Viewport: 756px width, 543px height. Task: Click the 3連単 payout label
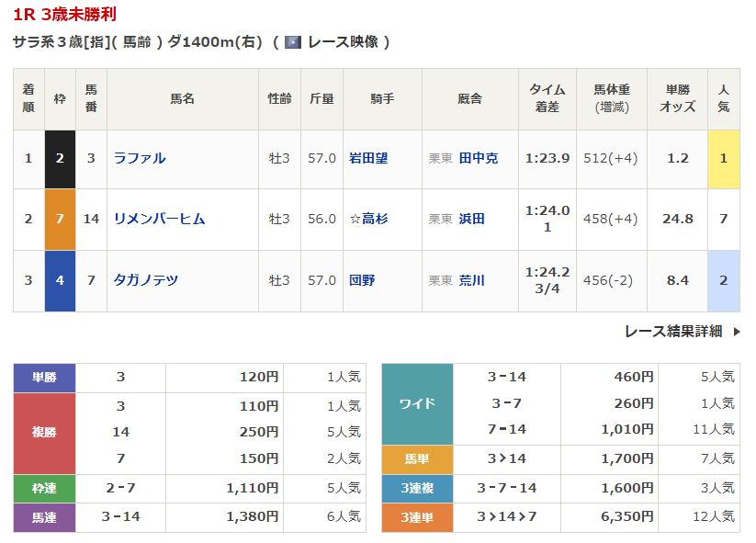pos(417,517)
